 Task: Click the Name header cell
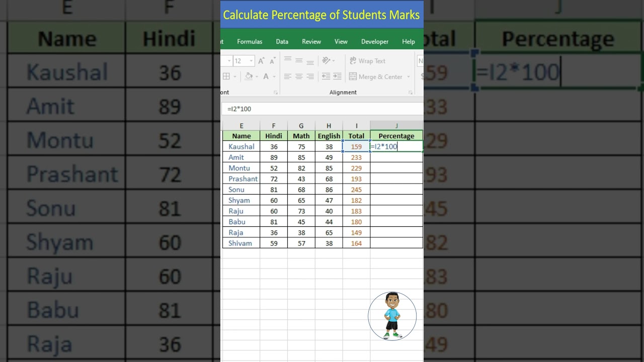click(242, 136)
